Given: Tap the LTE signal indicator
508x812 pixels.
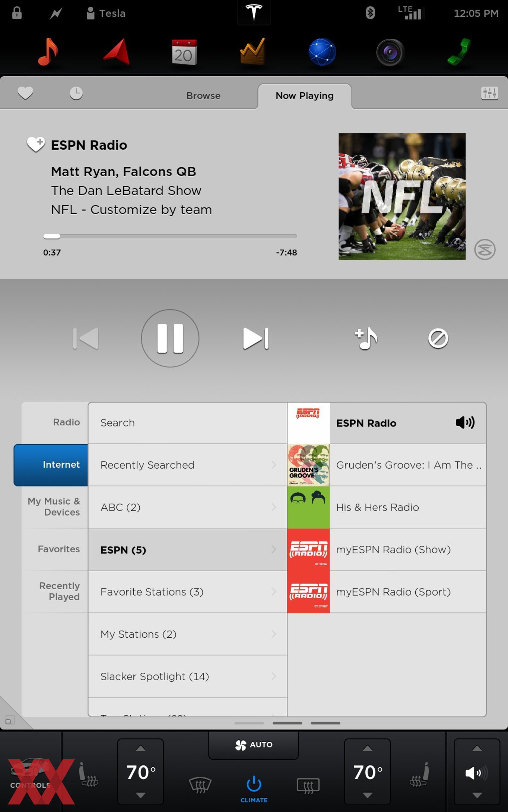Looking at the screenshot, I should point(410,13).
